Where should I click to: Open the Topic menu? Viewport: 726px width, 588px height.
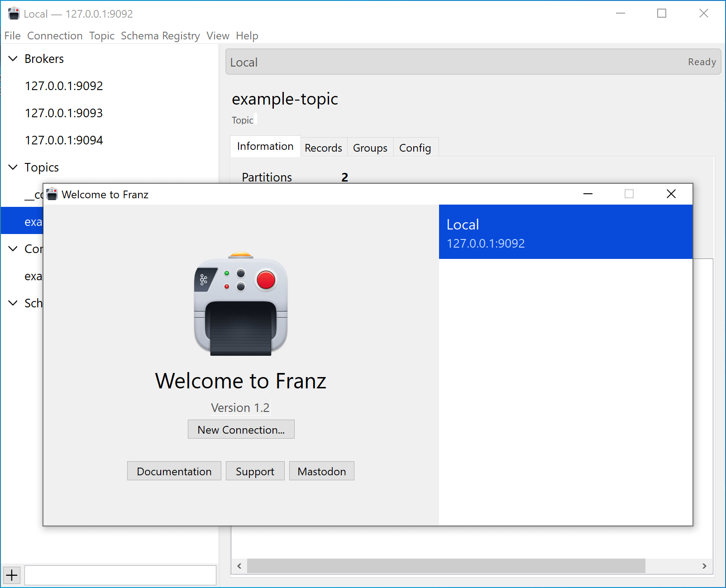(102, 36)
